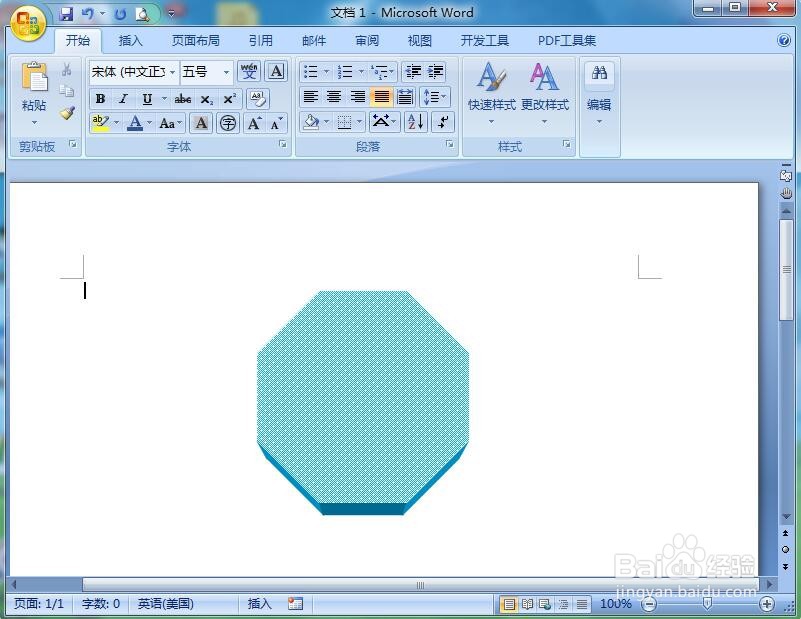Activate the format painter brush

(66, 113)
